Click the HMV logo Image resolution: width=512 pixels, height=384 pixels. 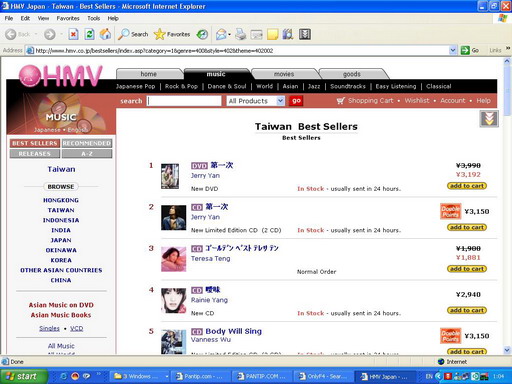pyautogui.click(x=61, y=76)
